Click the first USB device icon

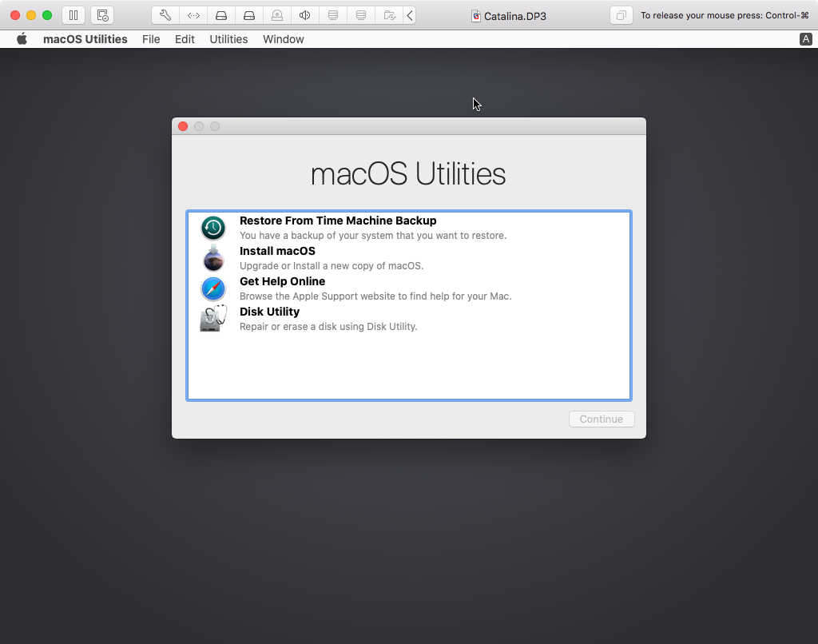(x=333, y=16)
